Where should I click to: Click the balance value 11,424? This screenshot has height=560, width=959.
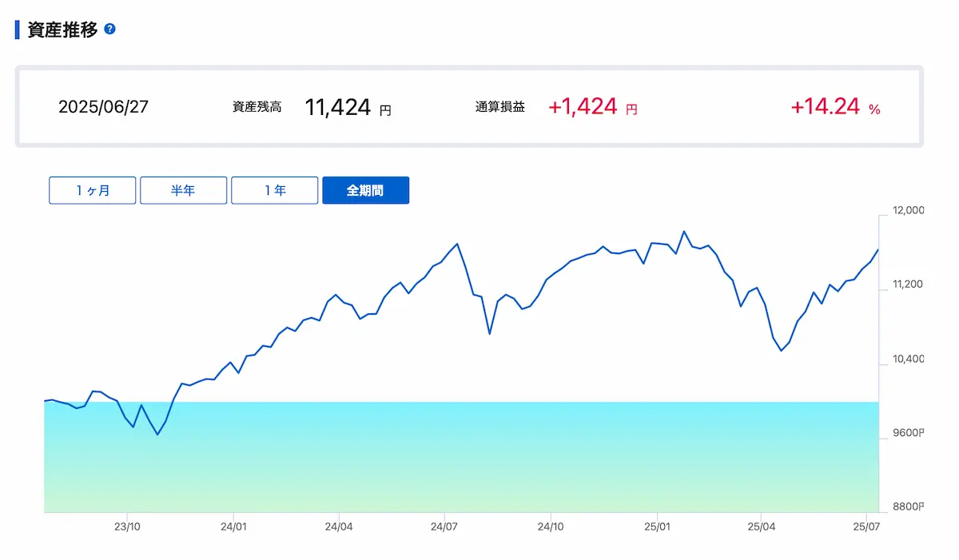tap(338, 107)
